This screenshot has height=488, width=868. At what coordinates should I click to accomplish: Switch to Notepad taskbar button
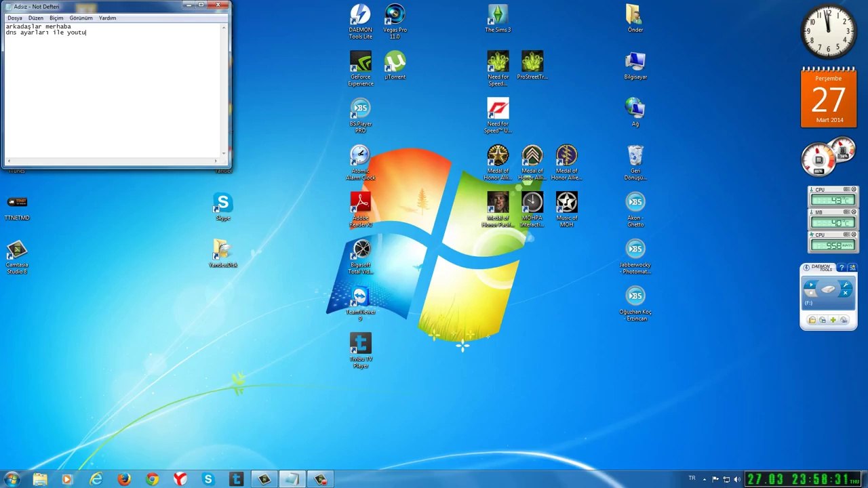click(292, 479)
